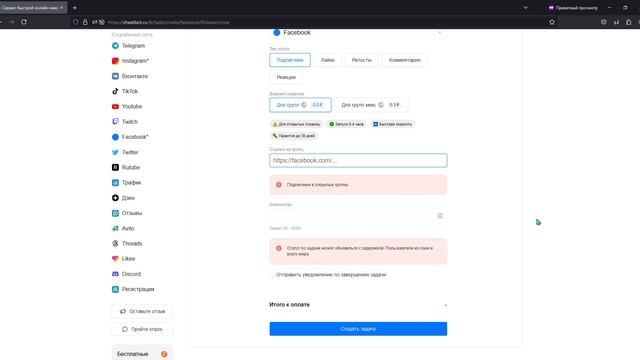The image size is (640, 360).
Task: Open the Twitch icon in the sidebar
Action: 115,122
